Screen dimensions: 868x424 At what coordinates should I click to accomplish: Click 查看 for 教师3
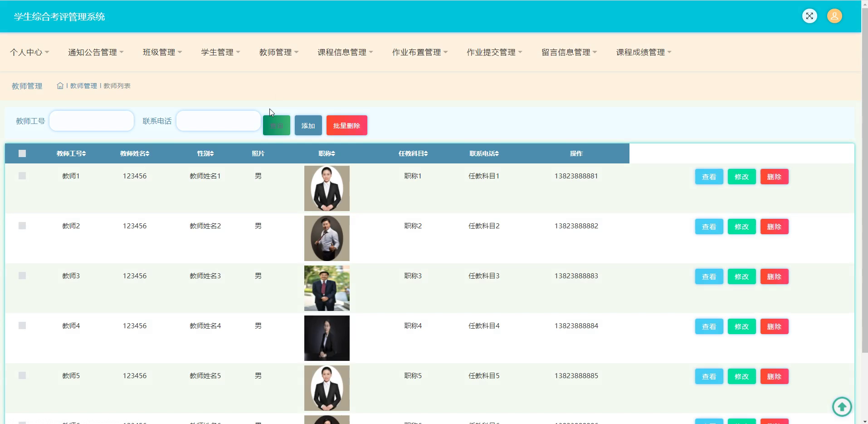point(709,276)
